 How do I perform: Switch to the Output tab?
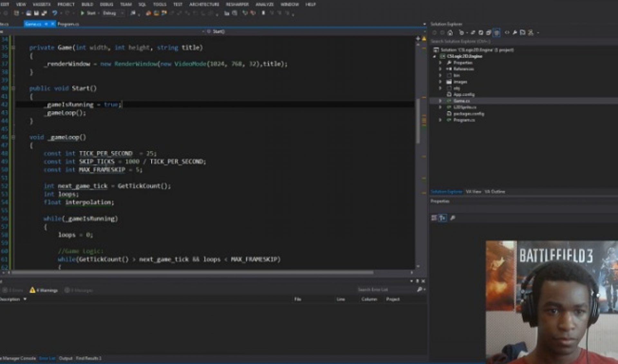coord(66,358)
